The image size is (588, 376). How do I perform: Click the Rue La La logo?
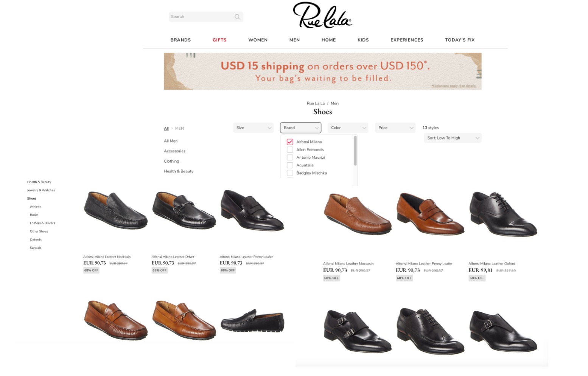click(x=322, y=16)
